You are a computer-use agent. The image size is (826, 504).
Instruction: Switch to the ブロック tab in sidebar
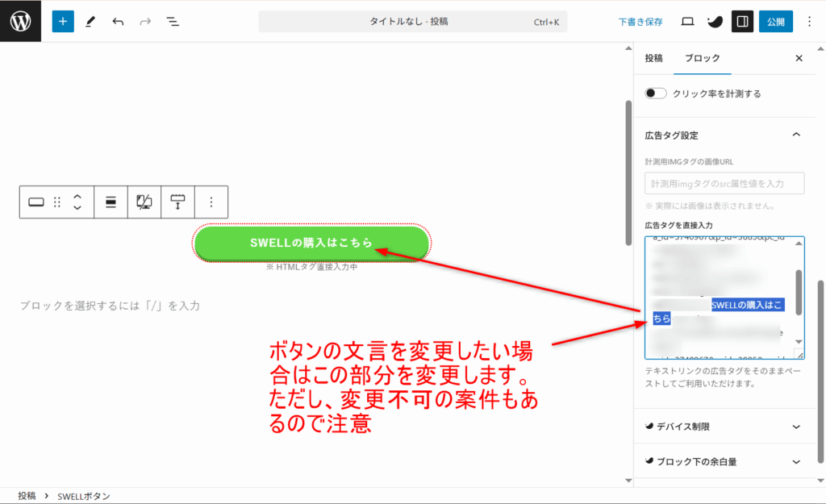coord(703,58)
